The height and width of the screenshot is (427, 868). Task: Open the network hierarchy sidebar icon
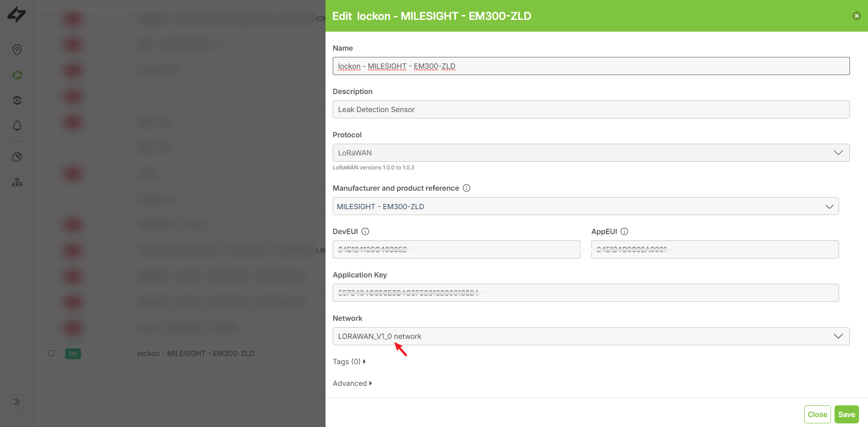pos(17,182)
